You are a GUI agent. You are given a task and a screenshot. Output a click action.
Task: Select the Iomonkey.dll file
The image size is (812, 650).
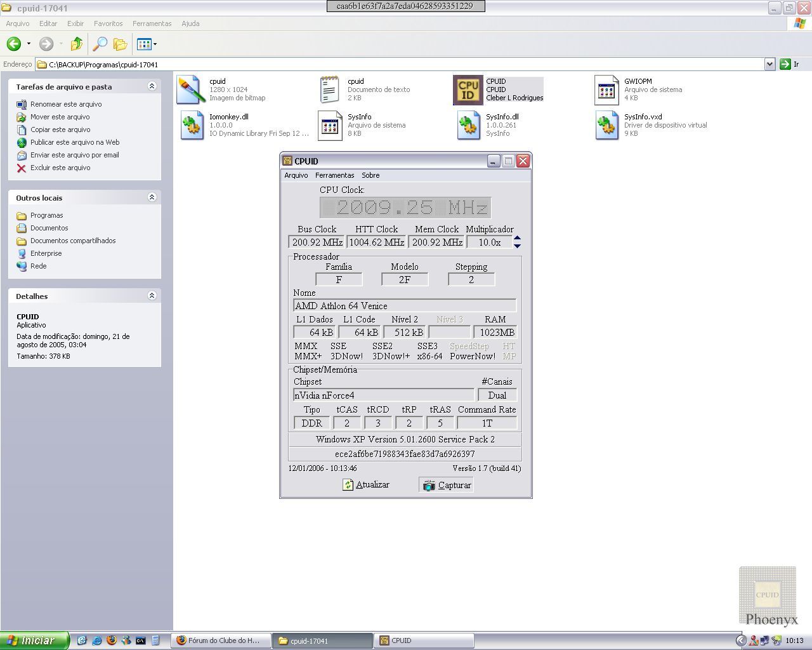point(192,125)
